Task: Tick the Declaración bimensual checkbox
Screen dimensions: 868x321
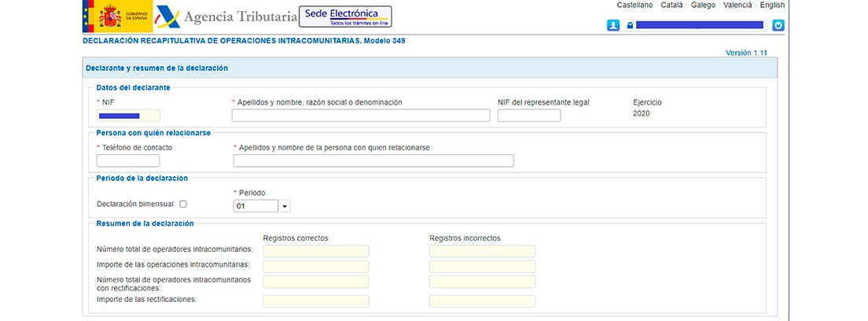Action: (x=183, y=204)
